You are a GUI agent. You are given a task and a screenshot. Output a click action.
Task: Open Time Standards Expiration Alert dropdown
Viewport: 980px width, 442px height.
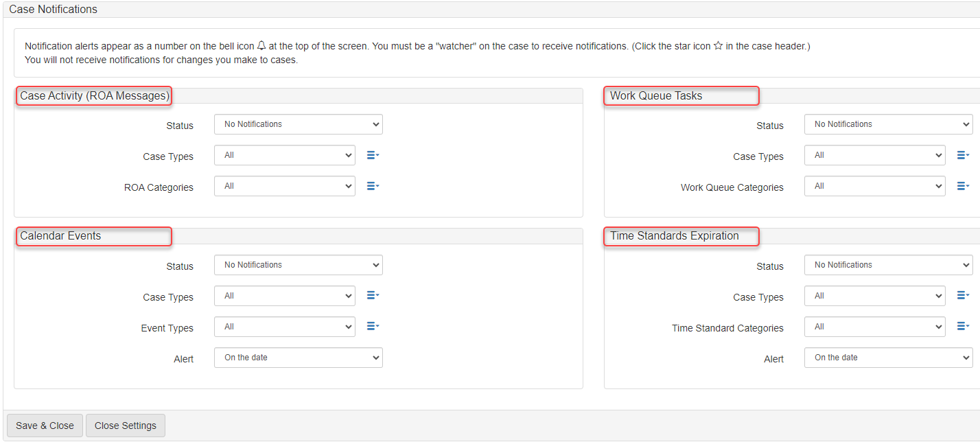pos(888,358)
